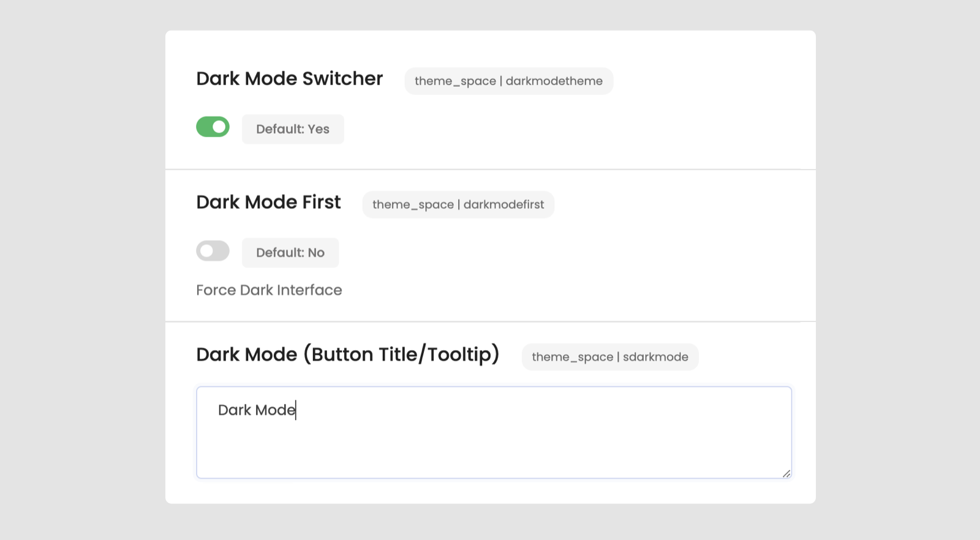Click the typed "Dark Mode" text in textarea
Viewport: 980px width, 540px height.
click(x=256, y=410)
